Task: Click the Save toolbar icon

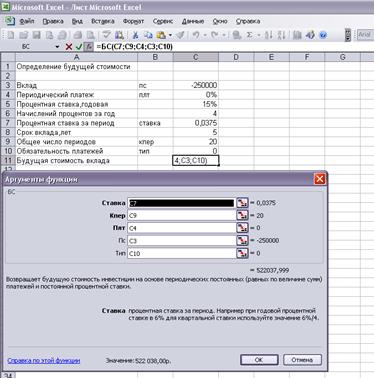Action: (x=36, y=35)
